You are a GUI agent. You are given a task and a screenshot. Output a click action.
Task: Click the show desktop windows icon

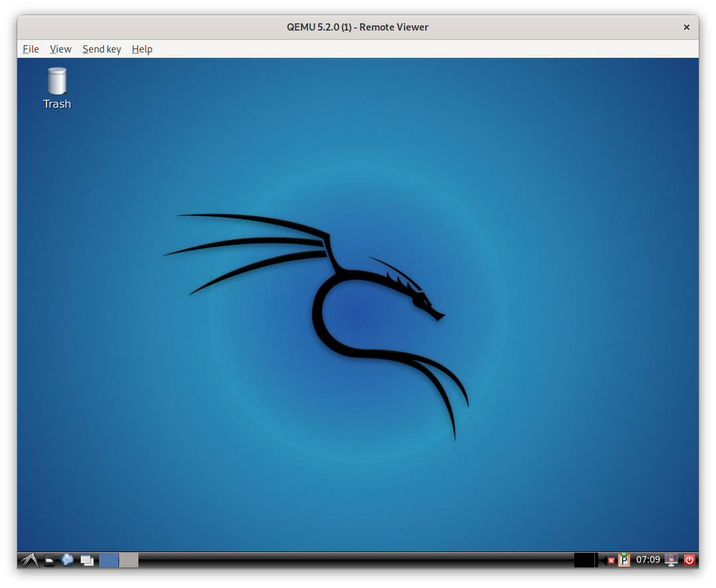click(x=87, y=560)
